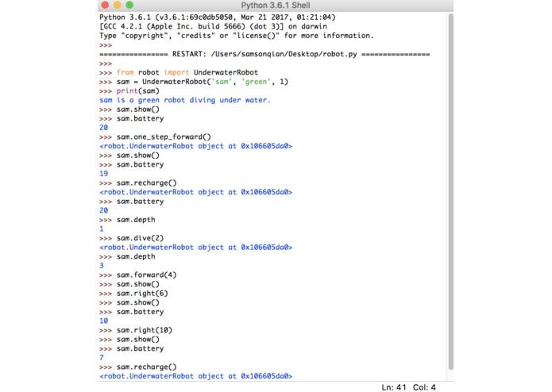Click the battery output value '10'
This screenshot has width=552, height=392.
(x=103, y=321)
